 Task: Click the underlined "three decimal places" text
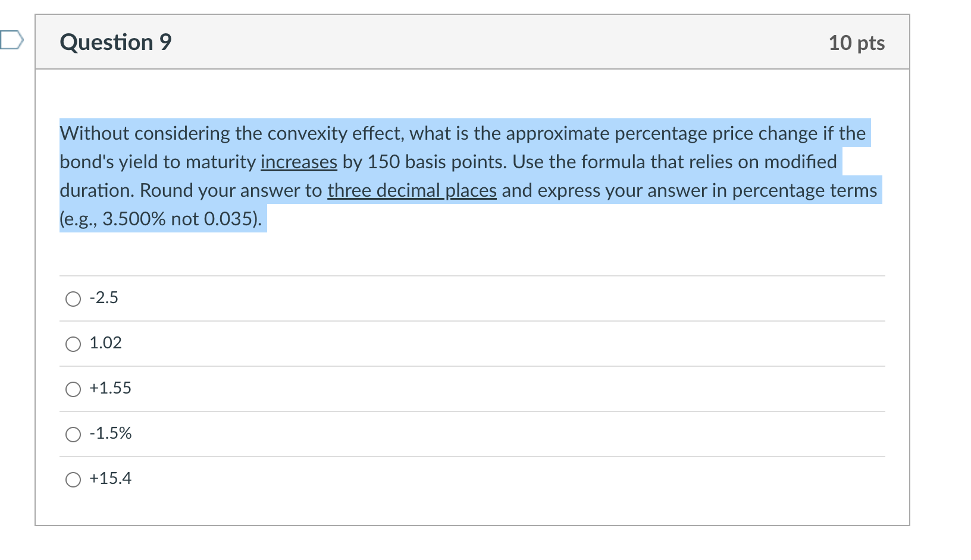point(412,190)
